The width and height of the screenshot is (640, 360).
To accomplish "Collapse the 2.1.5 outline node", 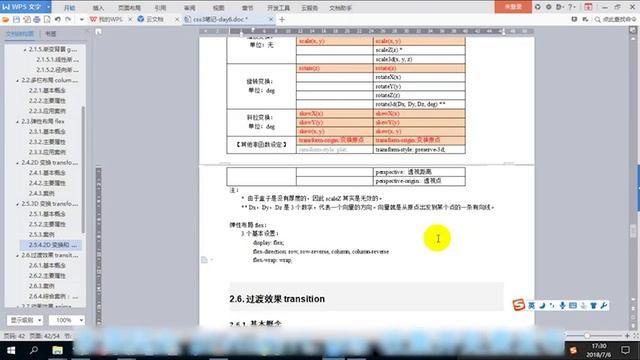I will click(x=25, y=49).
